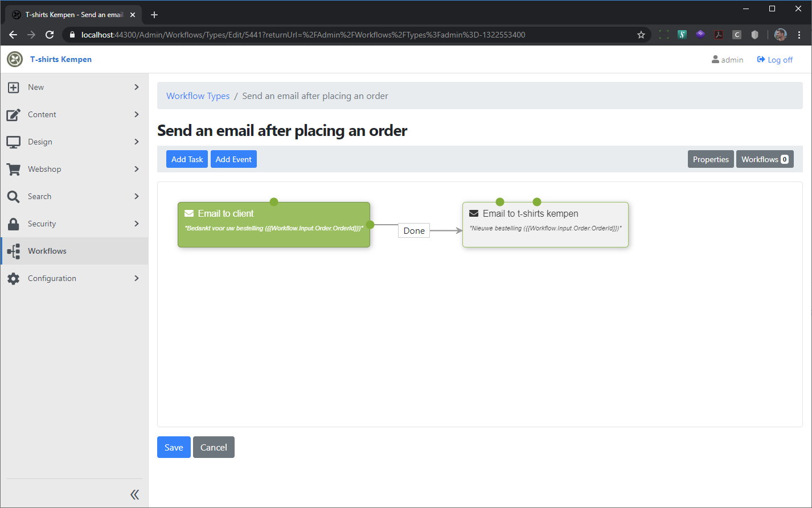Expand the New menu chevron

(137, 87)
